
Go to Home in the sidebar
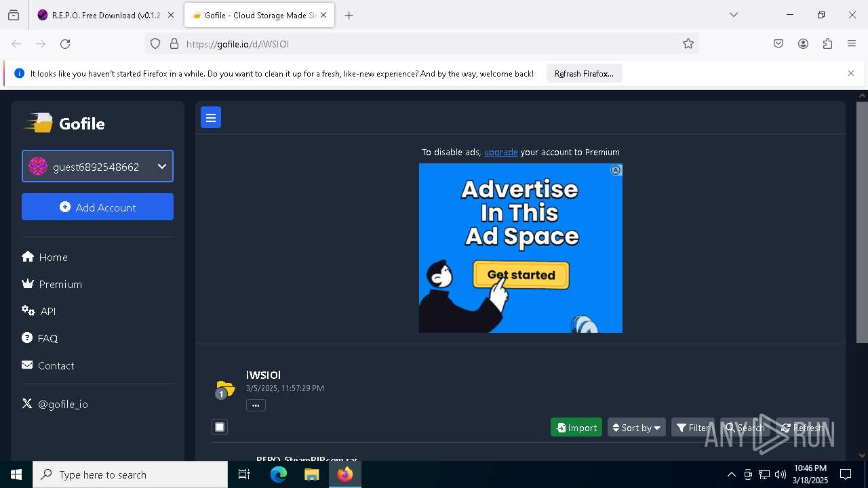pos(45,257)
